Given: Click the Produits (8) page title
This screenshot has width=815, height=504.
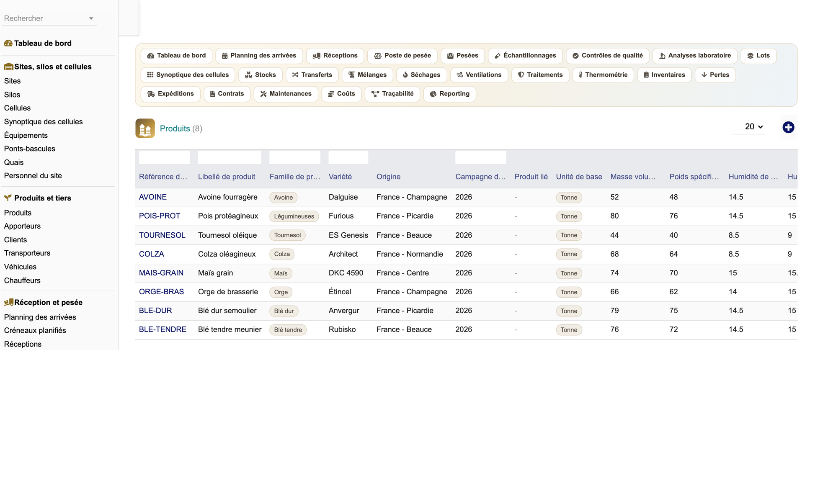Looking at the screenshot, I should pos(181,129).
